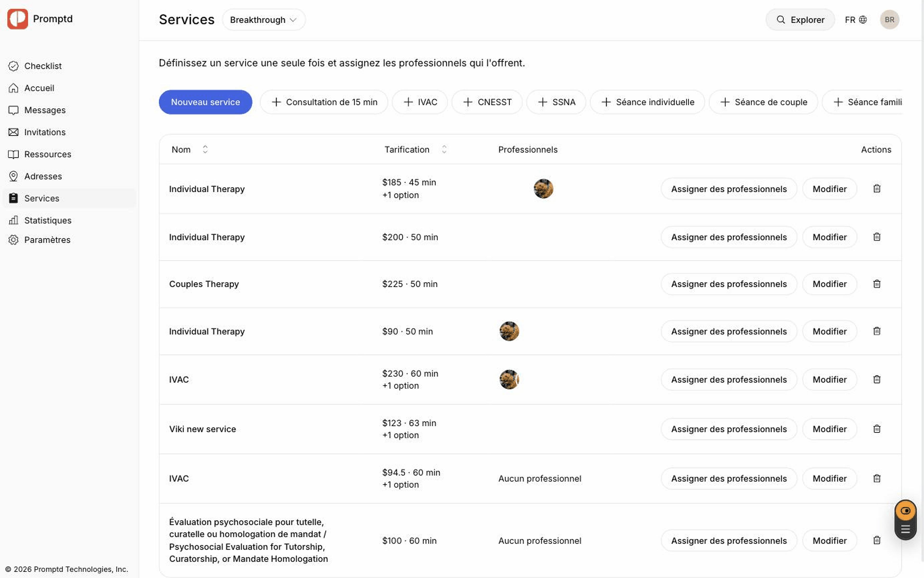Delete the Évaluation psychosociale service
Image resolution: width=924 pixels, height=578 pixels.
[x=877, y=540]
